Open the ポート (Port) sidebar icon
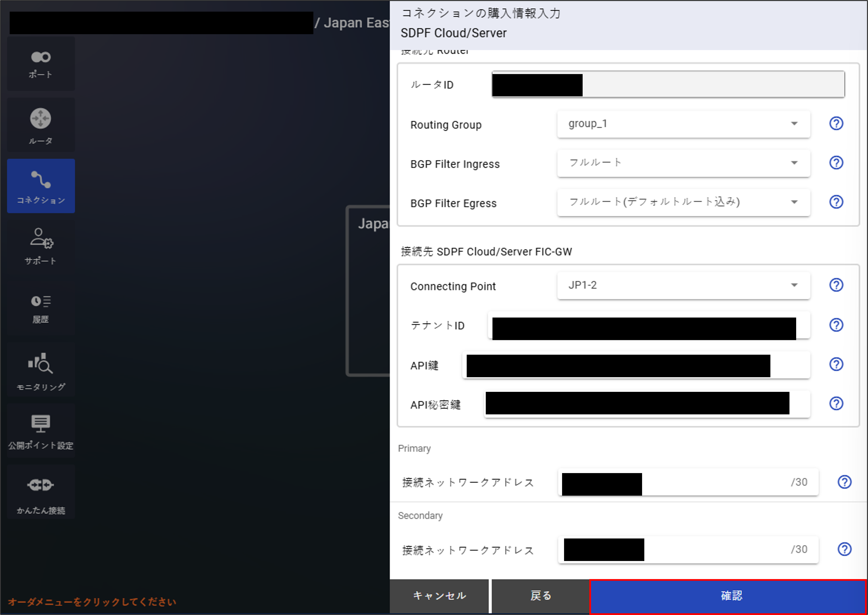The image size is (868, 615). click(41, 64)
